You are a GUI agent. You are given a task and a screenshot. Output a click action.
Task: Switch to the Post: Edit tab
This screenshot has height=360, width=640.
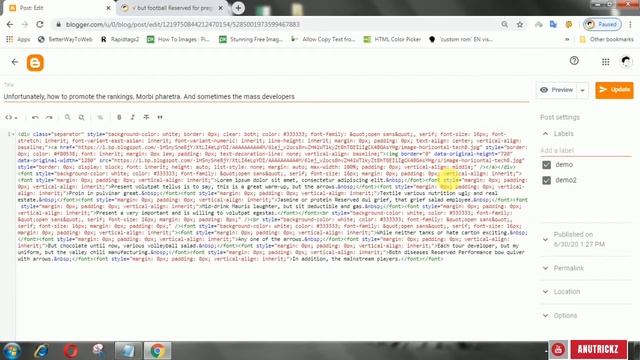pyautogui.click(x=60, y=8)
